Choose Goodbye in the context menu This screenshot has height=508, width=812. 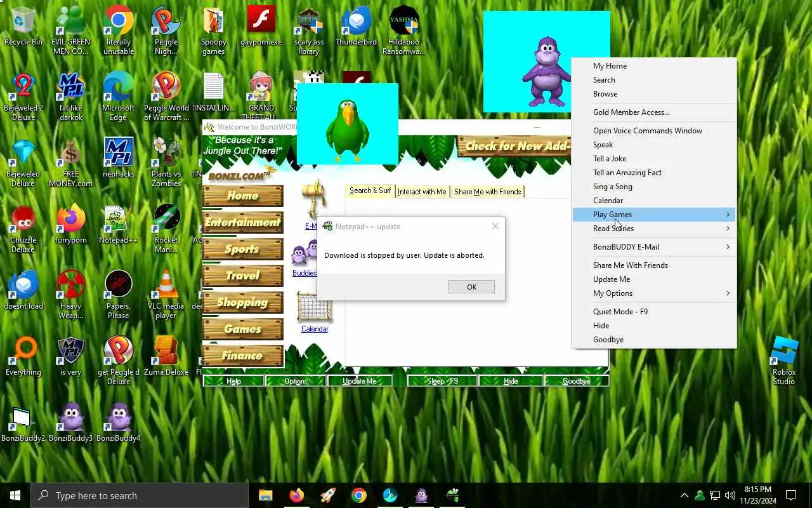coord(654,340)
